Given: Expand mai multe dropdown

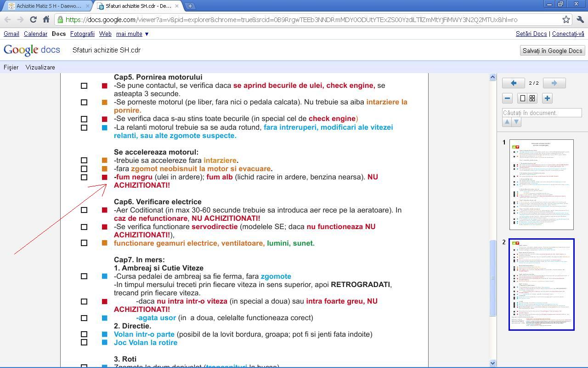Looking at the screenshot, I should click(x=132, y=34).
